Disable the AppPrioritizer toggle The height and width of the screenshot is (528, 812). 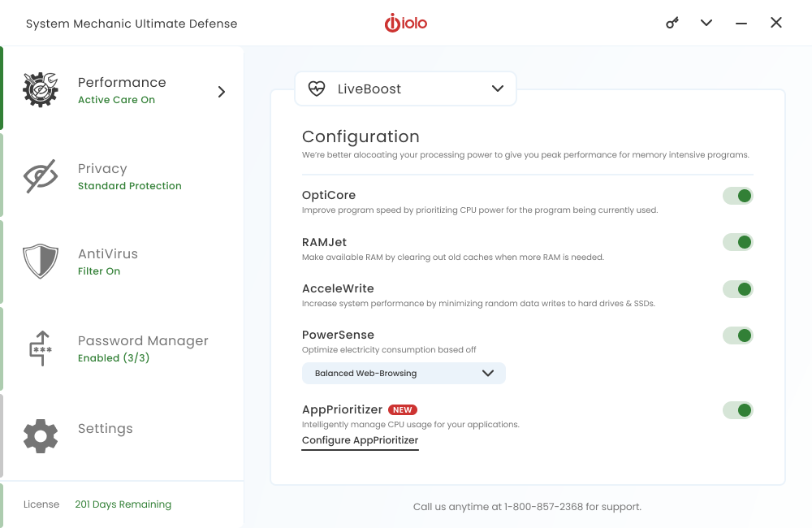point(738,410)
